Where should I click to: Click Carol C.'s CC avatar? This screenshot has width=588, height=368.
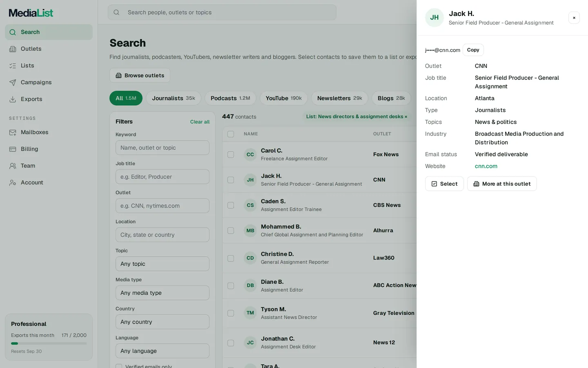pos(250,155)
